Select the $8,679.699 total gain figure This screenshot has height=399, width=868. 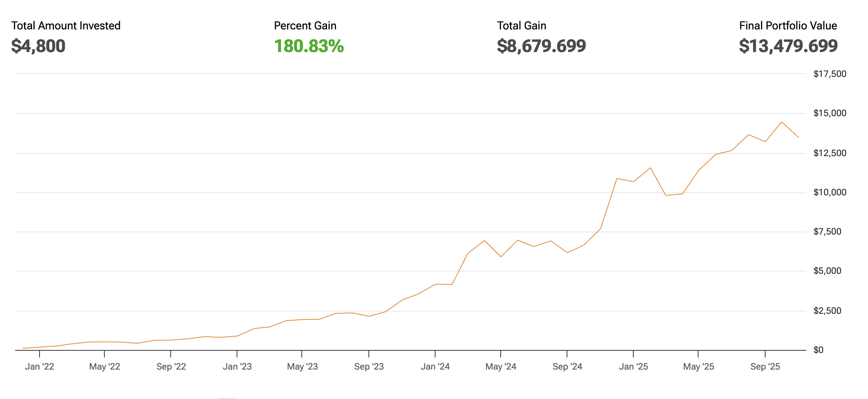click(x=541, y=46)
